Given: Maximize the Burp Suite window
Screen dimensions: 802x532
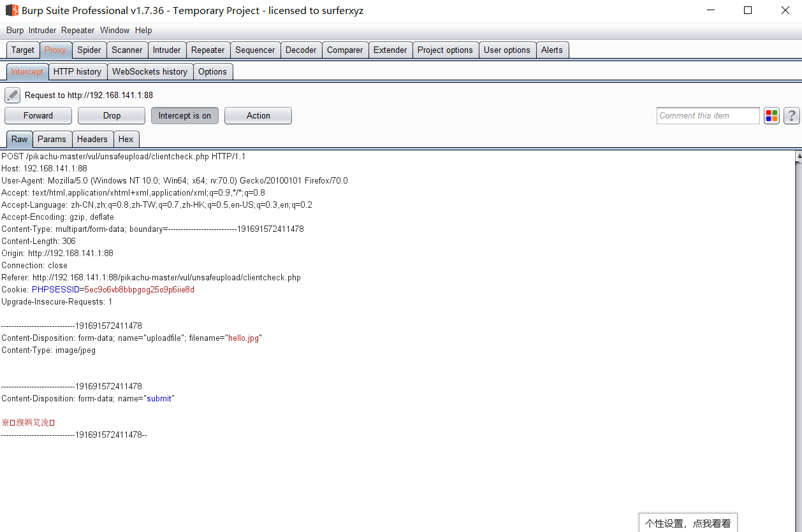Looking at the screenshot, I should [748, 10].
